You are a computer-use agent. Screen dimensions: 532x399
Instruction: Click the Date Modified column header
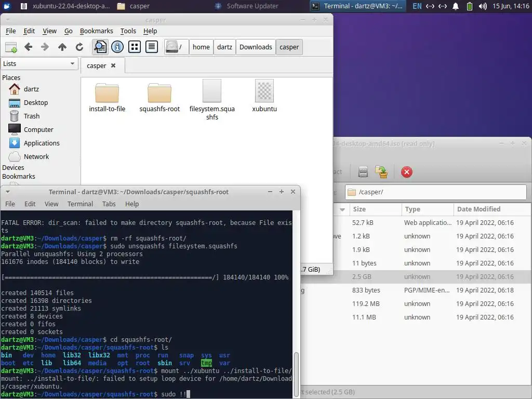(492, 209)
